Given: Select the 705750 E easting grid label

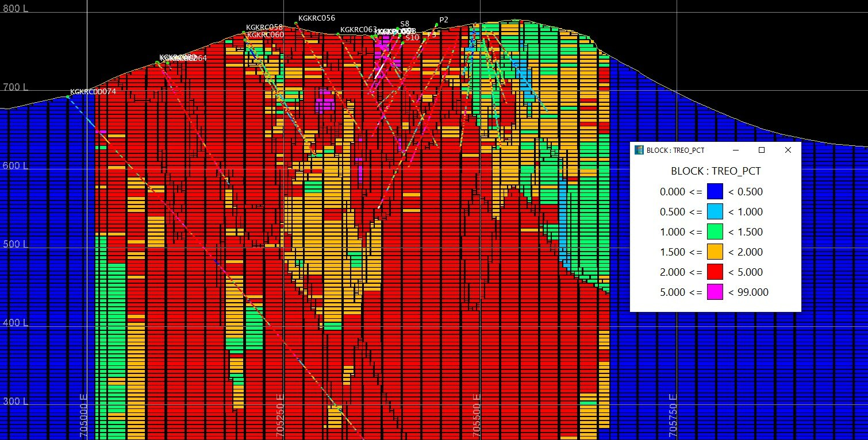Looking at the screenshot, I should 673,416.
